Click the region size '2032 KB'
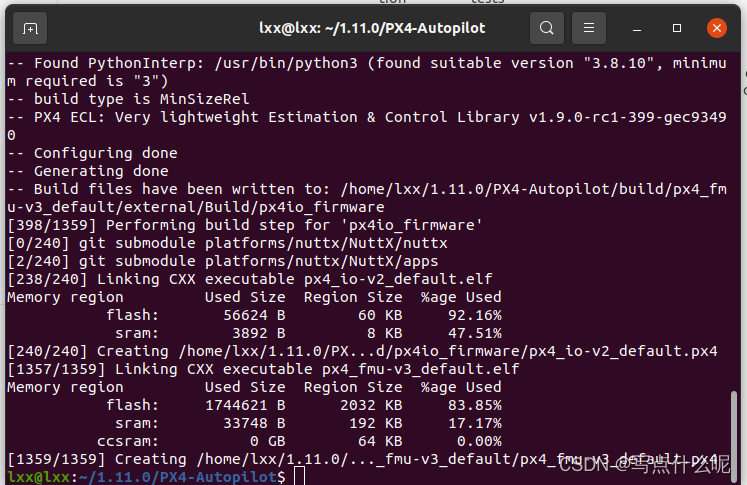This screenshot has height=485, width=747. (371, 405)
